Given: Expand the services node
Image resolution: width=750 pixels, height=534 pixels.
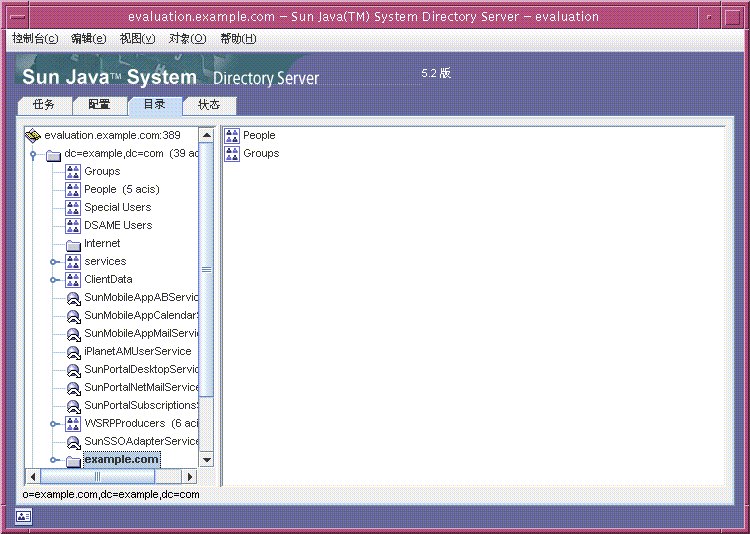Looking at the screenshot, I should pyautogui.click(x=54, y=262).
